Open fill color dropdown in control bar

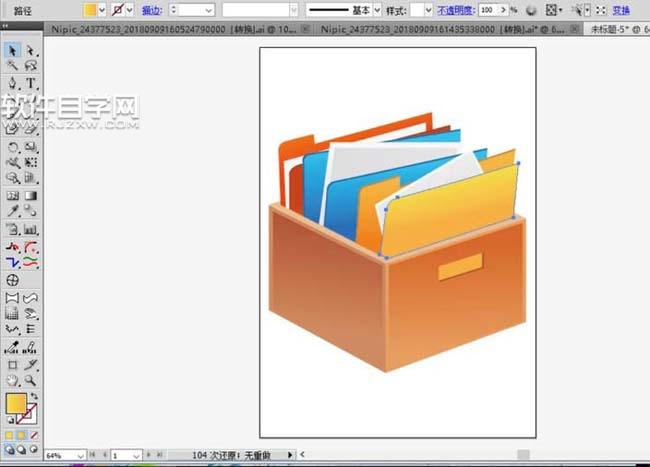pos(102,10)
